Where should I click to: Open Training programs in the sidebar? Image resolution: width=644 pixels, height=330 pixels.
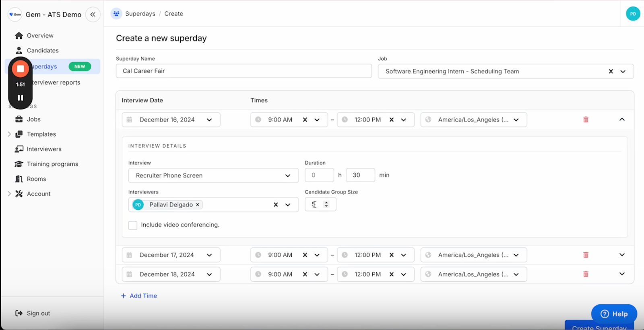[x=52, y=164]
